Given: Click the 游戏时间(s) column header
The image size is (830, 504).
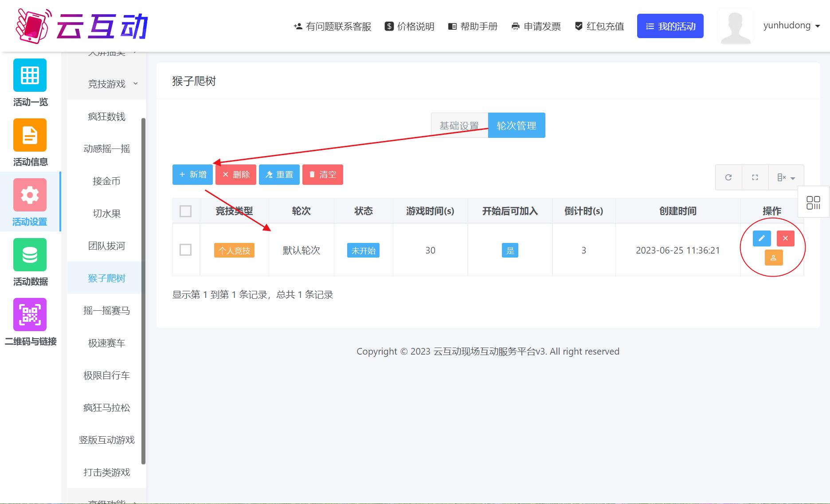Looking at the screenshot, I should (430, 211).
